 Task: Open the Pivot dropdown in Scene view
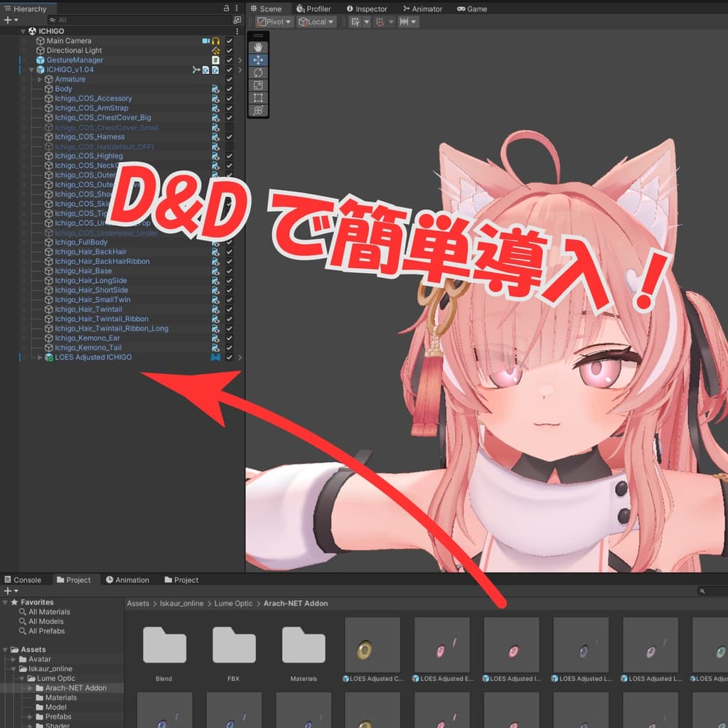click(272, 21)
